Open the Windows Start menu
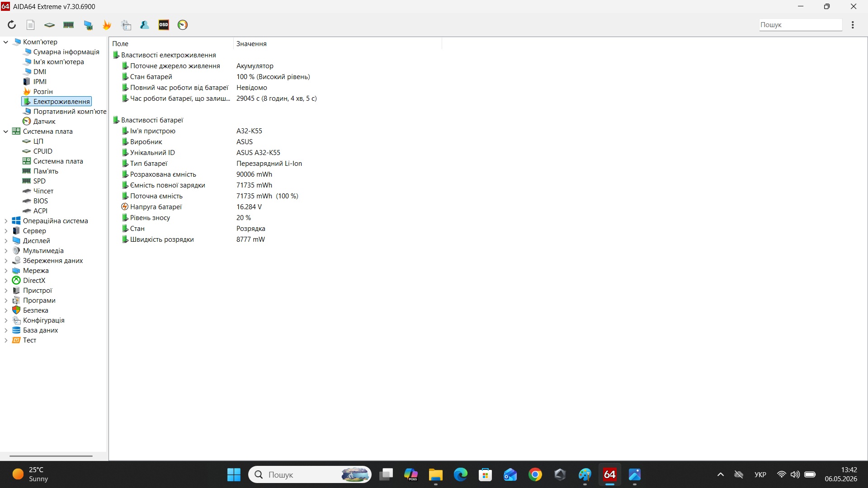The width and height of the screenshot is (868, 488). (x=234, y=475)
